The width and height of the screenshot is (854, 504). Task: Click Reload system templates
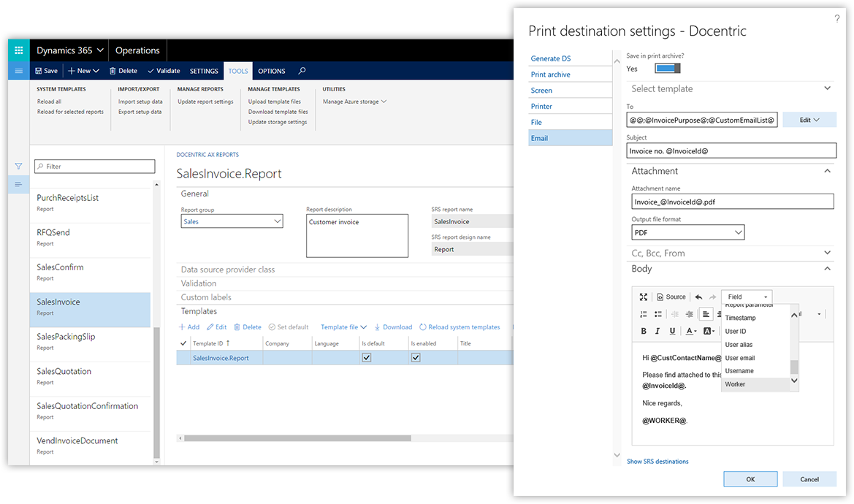[x=460, y=327]
